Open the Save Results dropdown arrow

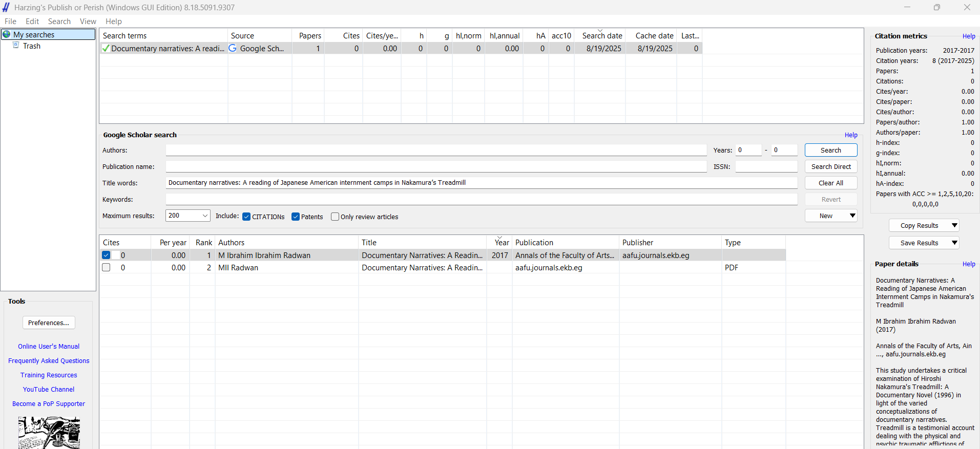[954, 243]
